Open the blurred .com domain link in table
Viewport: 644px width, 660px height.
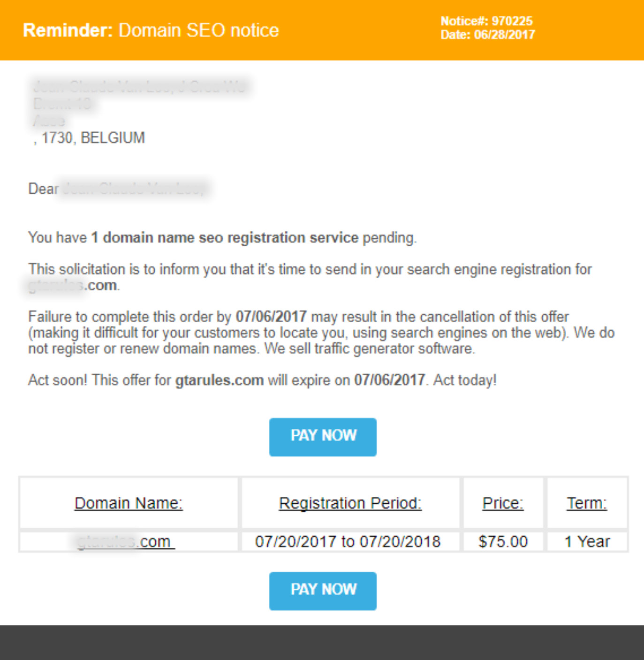(126, 541)
